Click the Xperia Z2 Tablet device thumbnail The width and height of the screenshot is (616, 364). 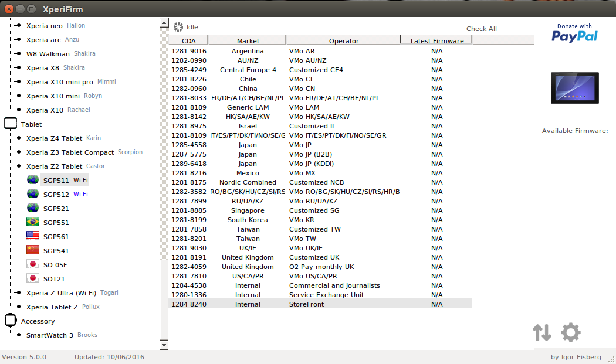tap(575, 88)
